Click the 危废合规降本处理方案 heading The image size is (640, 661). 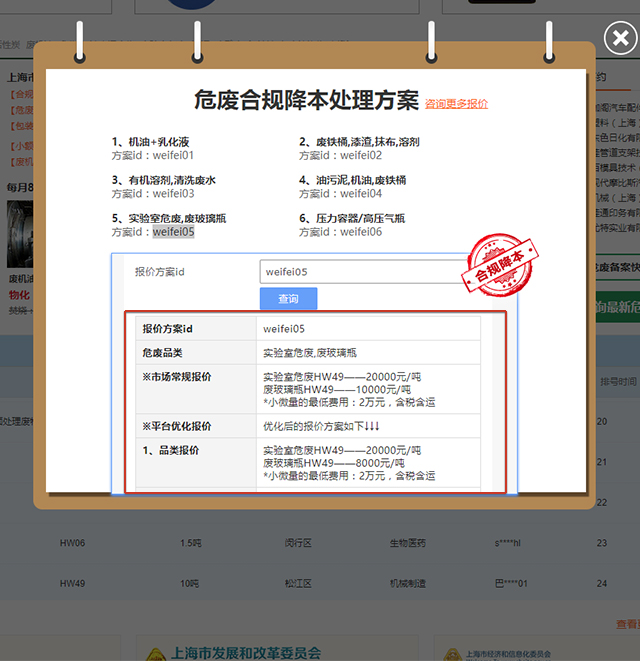click(306, 101)
